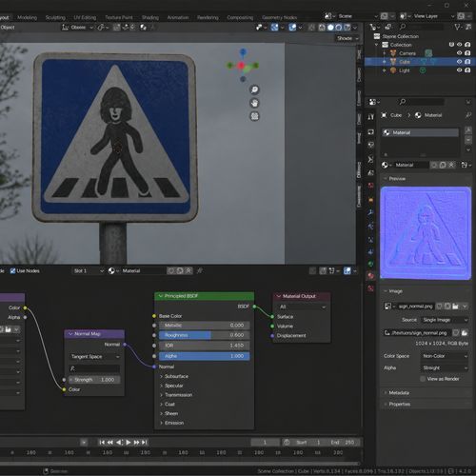Enable the View as Render checkbox
Viewport: 476px width, 476px height.
[x=423, y=379]
